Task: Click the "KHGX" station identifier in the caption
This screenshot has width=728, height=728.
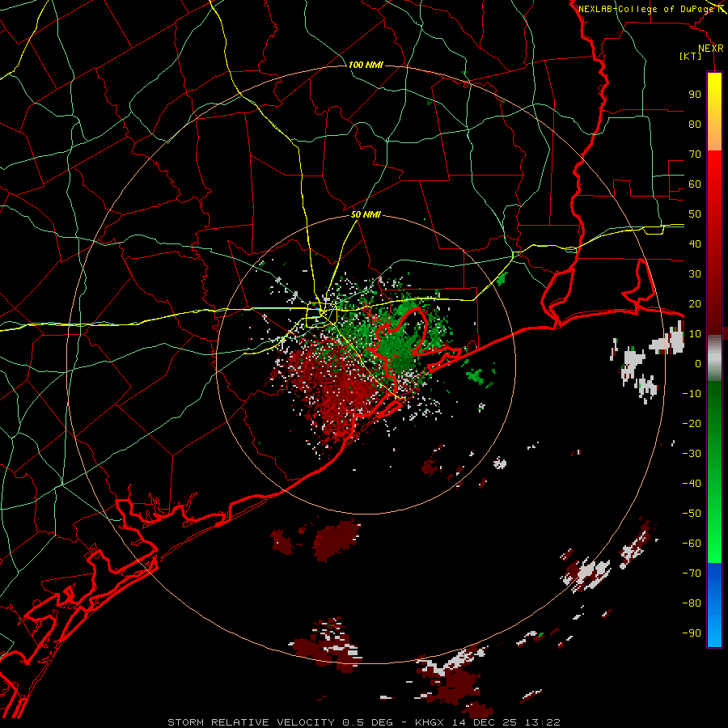Action: coord(430,722)
